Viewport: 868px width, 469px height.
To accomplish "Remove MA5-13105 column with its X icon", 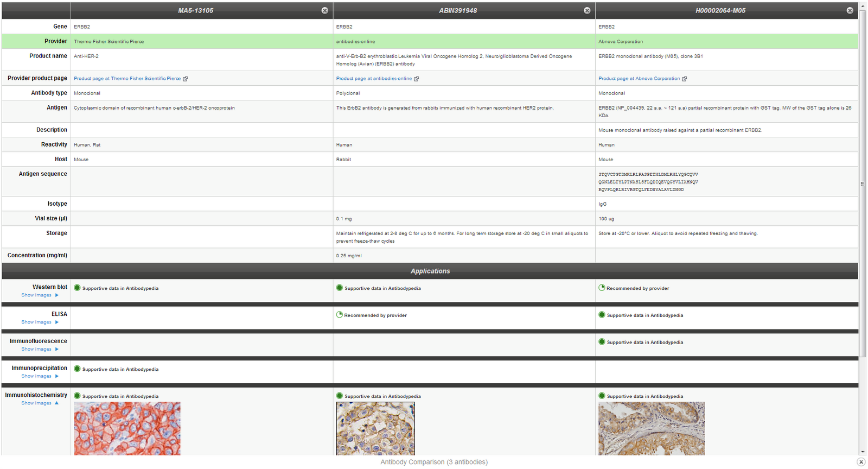I will (324, 10).
